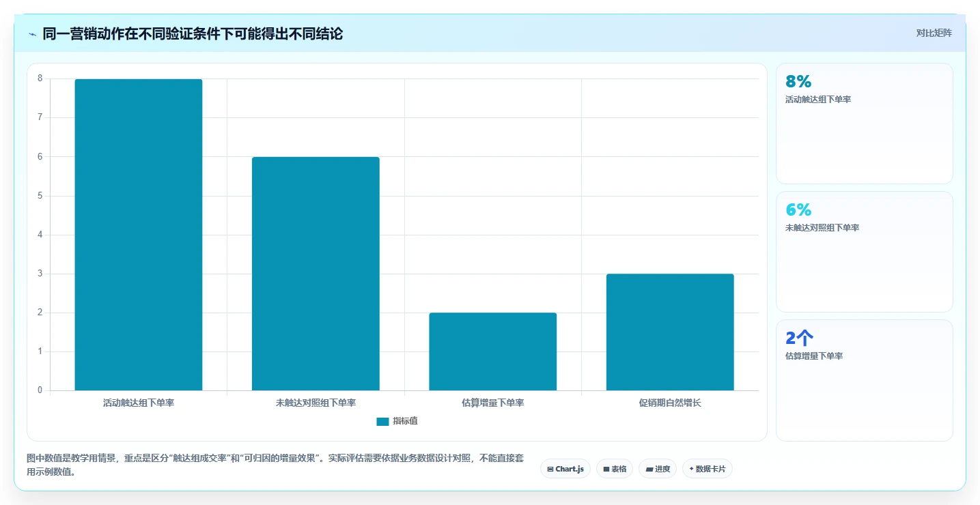Click x-axis label 活动触达组下单率
Screen dimensions: 980x505
(x=139, y=403)
